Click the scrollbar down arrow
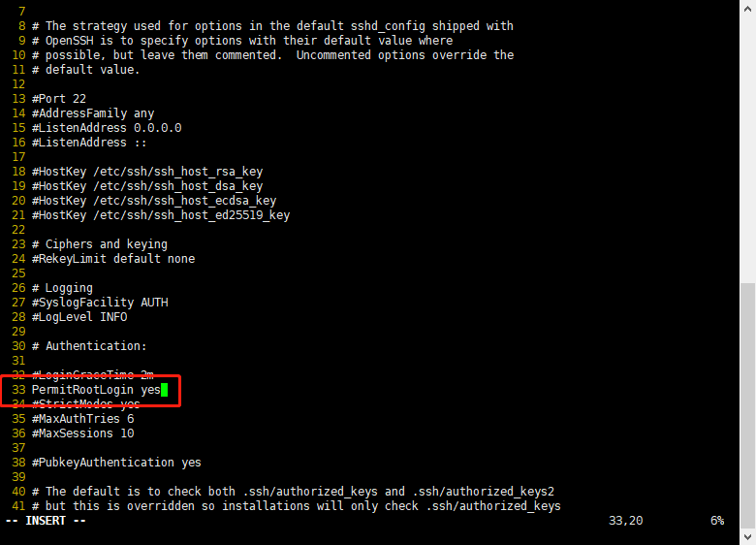The image size is (756, 545). (x=748, y=536)
